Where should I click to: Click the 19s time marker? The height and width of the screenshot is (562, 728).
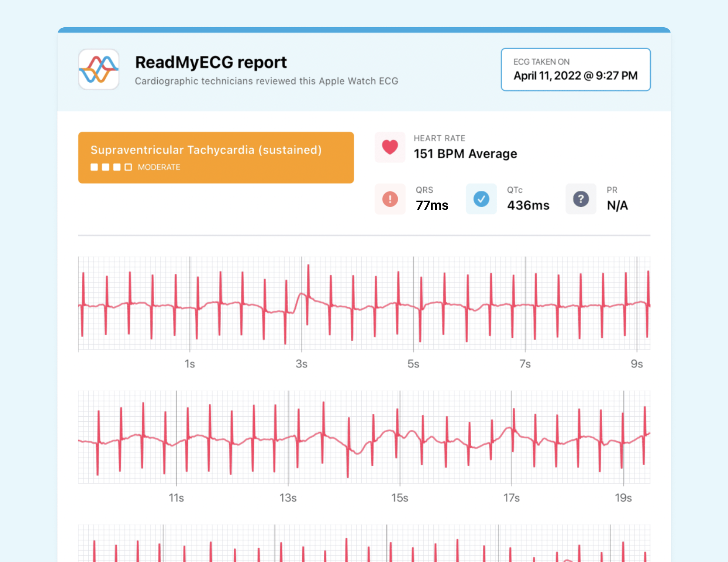[623, 498]
